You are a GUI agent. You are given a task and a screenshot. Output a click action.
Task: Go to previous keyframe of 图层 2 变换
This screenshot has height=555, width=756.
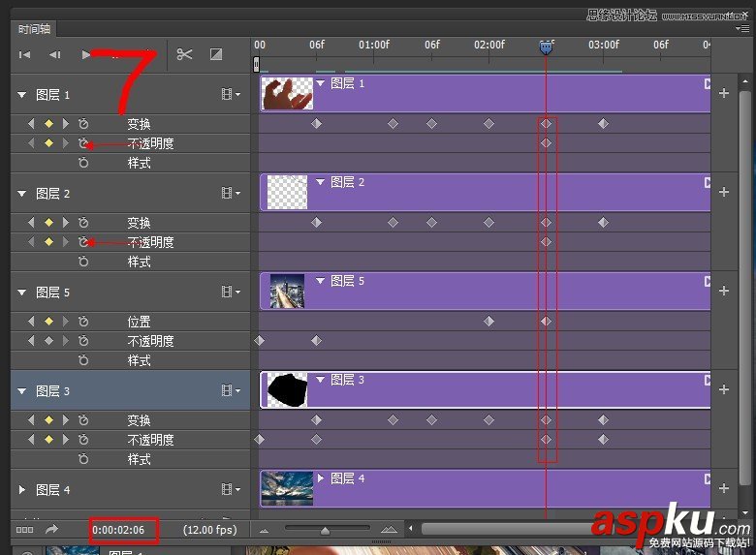click(x=31, y=223)
